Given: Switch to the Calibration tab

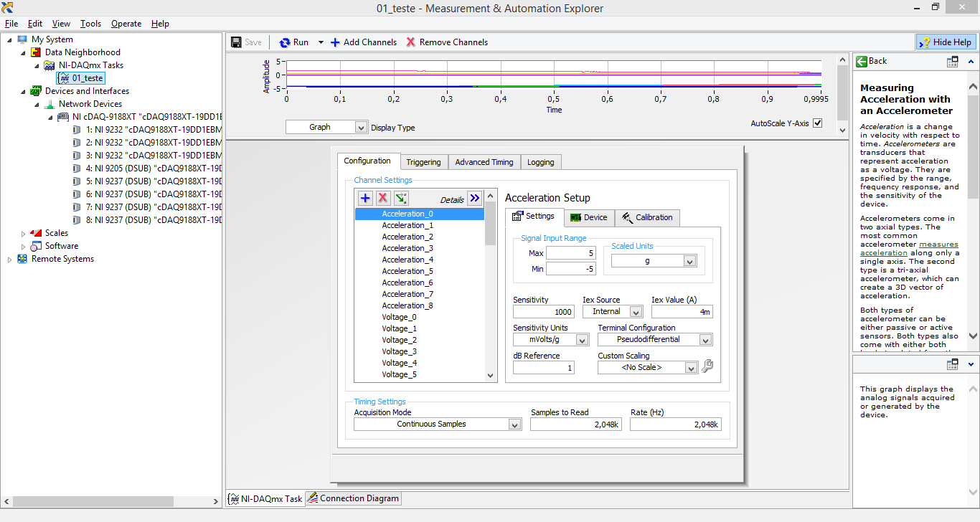Looking at the screenshot, I should [x=647, y=217].
